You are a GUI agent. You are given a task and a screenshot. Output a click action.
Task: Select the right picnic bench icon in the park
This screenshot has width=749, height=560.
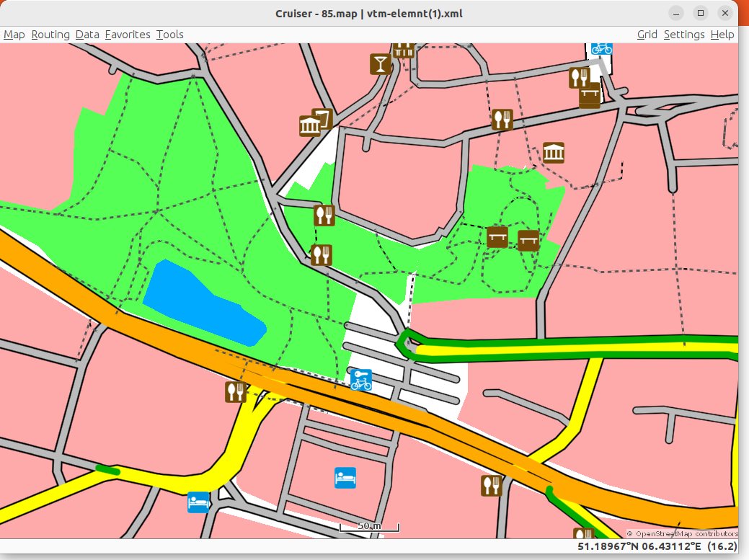[x=528, y=240]
